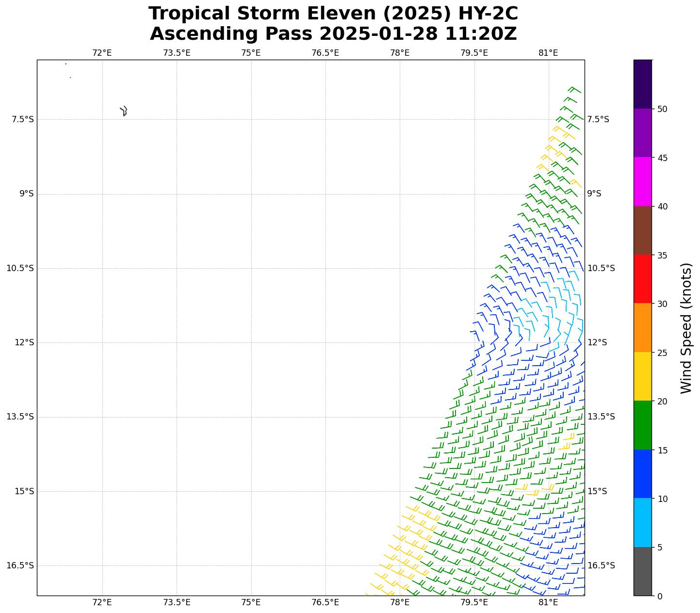Image resolution: width=700 pixels, height=613 pixels.
Task: Select the purple 45–50 knots colorbar segment
Action: tap(643, 132)
